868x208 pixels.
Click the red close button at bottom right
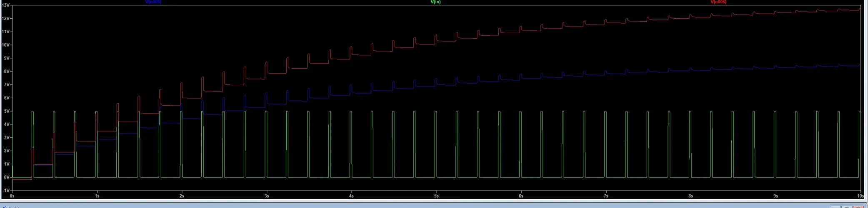858,206
